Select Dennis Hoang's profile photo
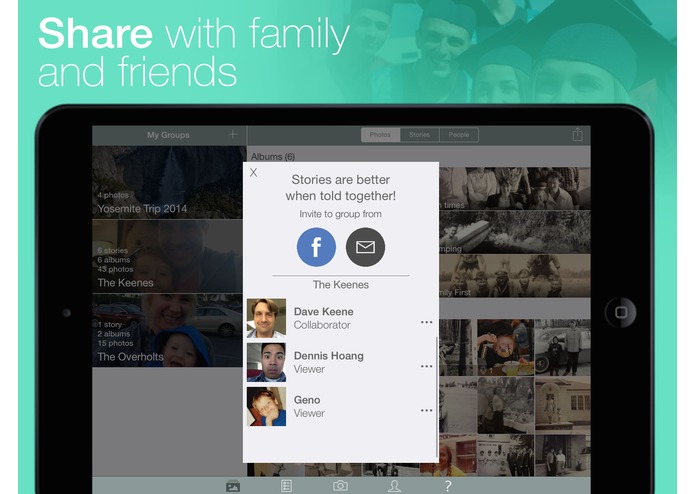The image size is (695, 494). (x=266, y=362)
